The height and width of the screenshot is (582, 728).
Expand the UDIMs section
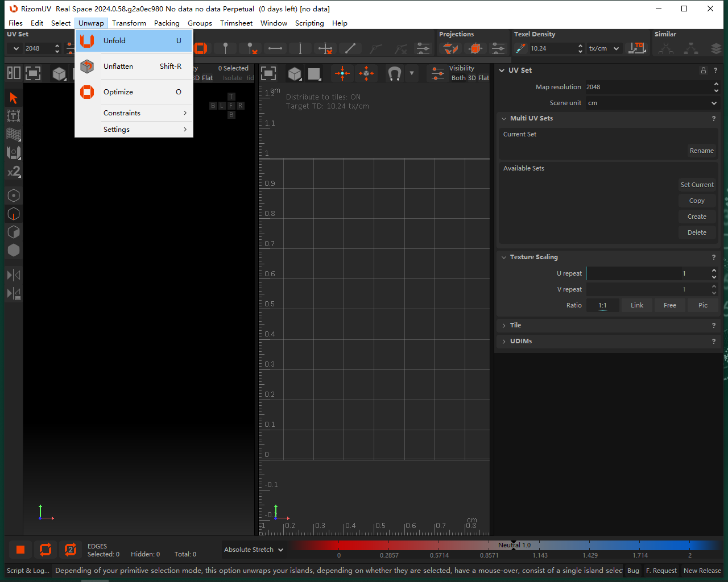pos(504,341)
